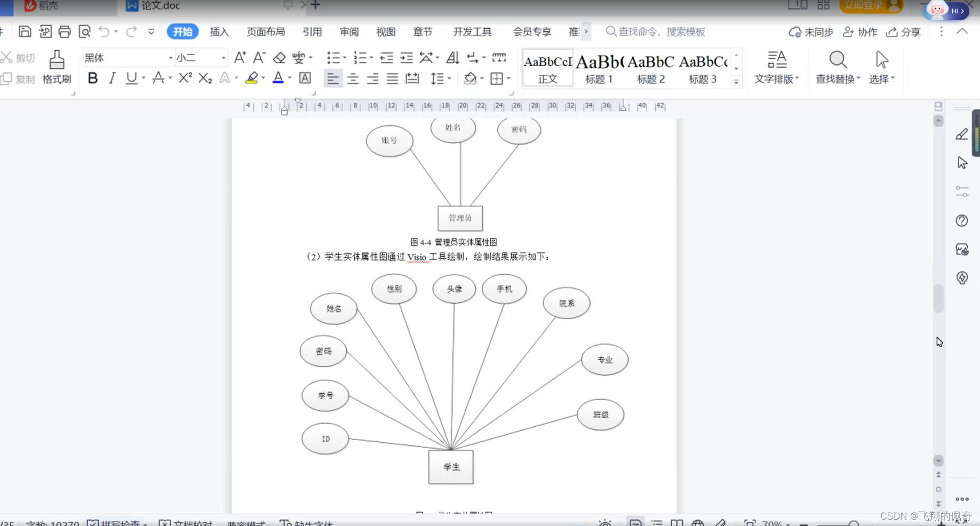
Task: Apply the 标题 1 style
Action: click(x=599, y=68)
